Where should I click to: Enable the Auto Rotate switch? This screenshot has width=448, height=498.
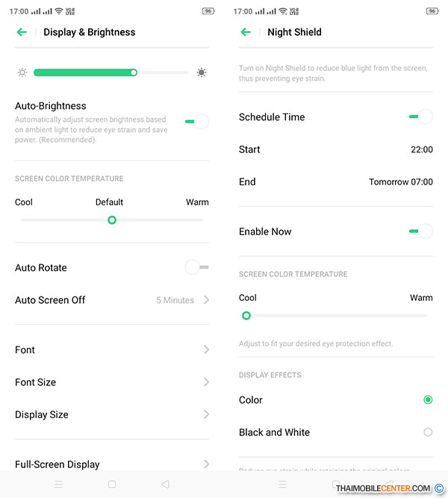pyautogui.click(x=197, y=267)
